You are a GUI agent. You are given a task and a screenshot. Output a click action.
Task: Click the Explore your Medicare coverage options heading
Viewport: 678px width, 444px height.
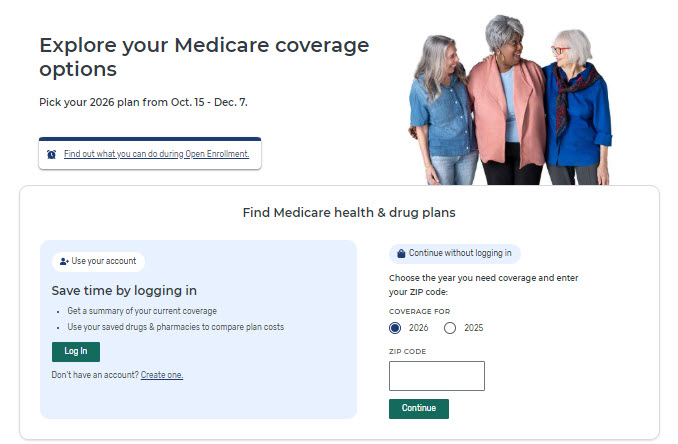pyautogui.click(x=204, y=57)
